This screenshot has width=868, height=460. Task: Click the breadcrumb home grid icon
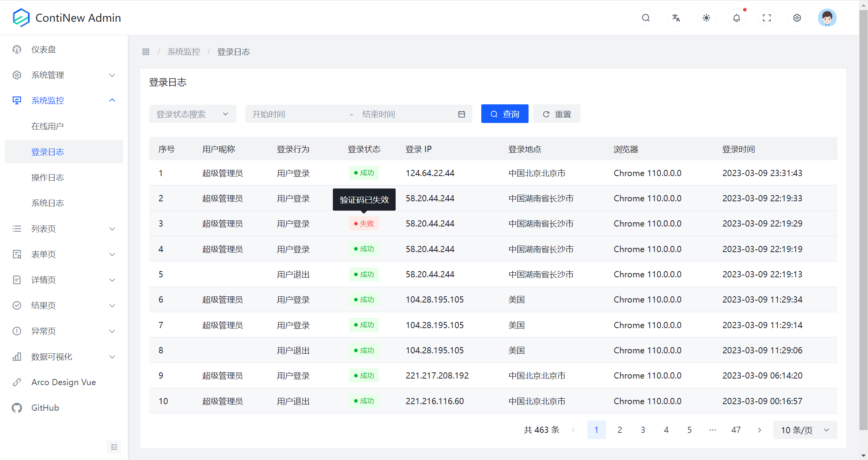point(146,52)
